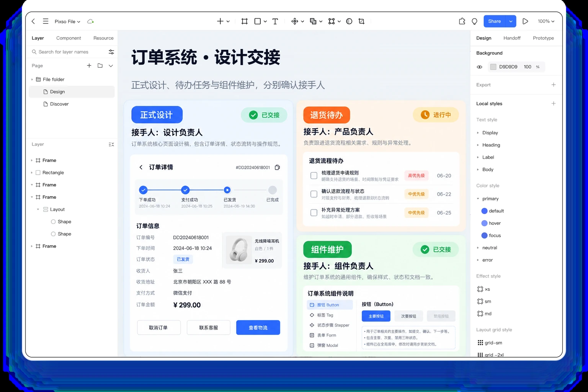Open the 100% zoom dropdown
The image size is (588, 392).
pyautogui.click(x=546, y=21)
